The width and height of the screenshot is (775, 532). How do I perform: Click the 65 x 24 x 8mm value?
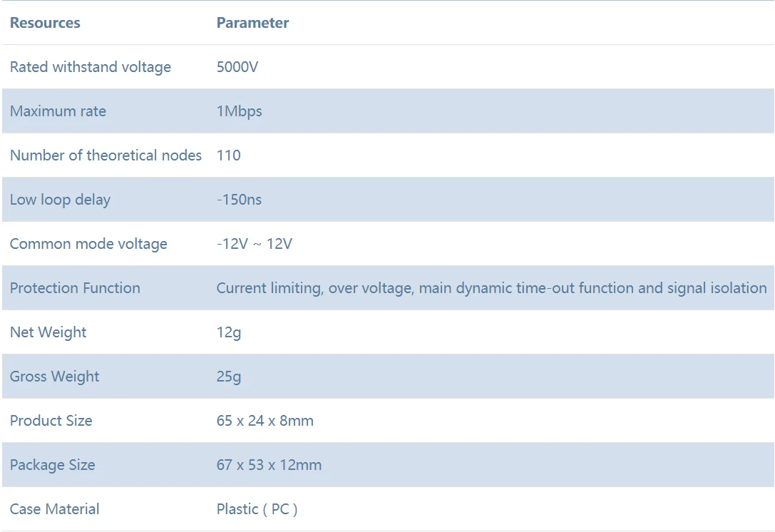[x=265, y=421]
